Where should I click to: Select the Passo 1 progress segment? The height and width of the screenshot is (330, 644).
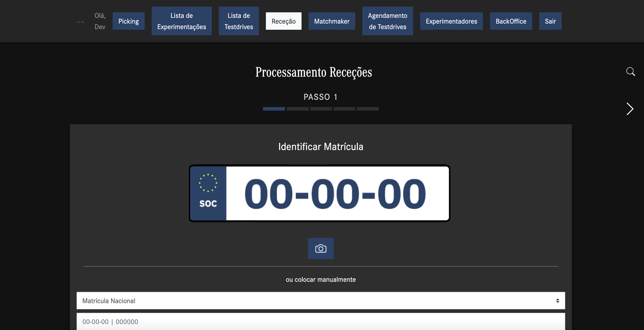point(274,109)
